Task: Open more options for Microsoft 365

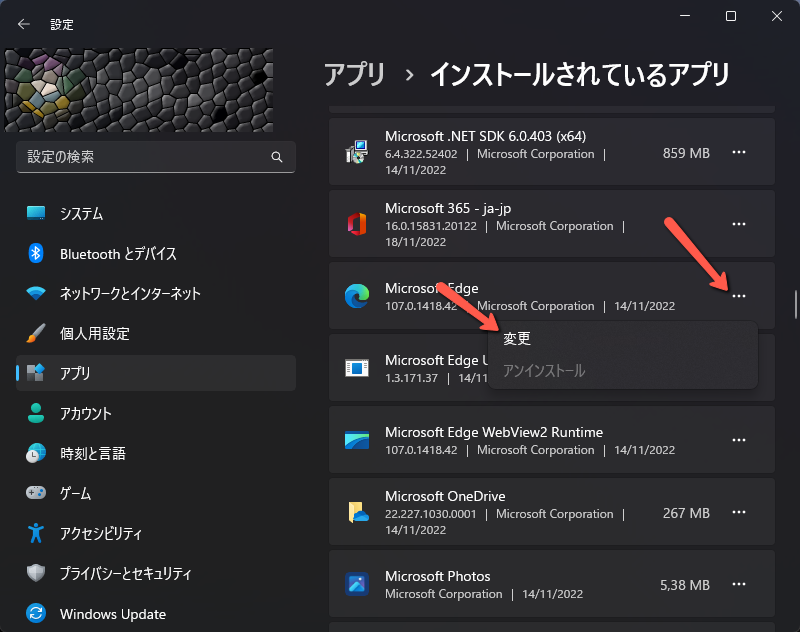Action: coord(739,224)
